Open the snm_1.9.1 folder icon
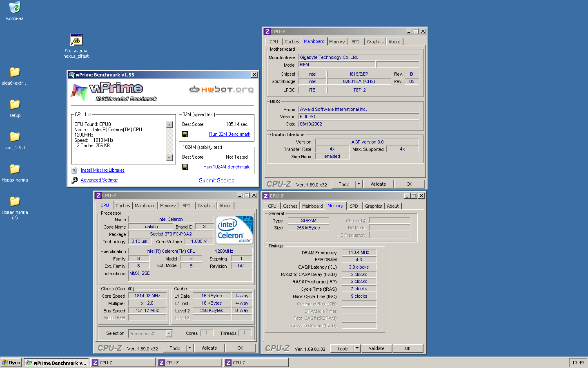This screenshot has width=588, height=368. click(x=15, y=137)
